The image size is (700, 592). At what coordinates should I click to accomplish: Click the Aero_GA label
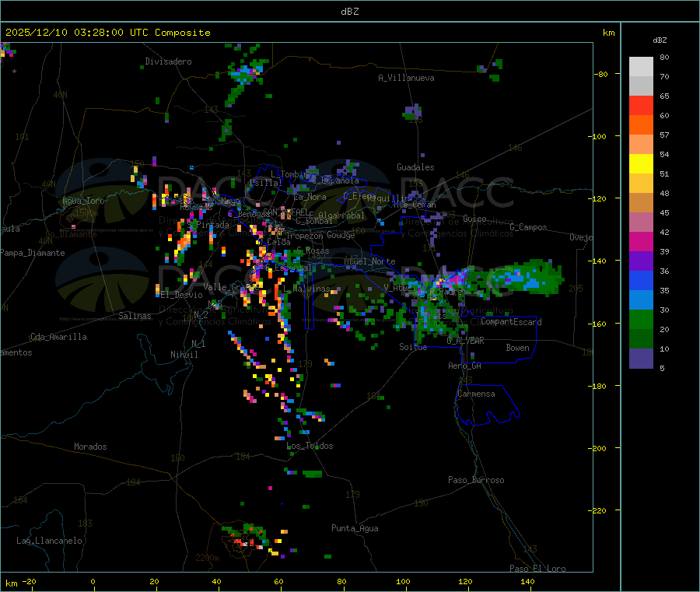click(x=465, y=366)
